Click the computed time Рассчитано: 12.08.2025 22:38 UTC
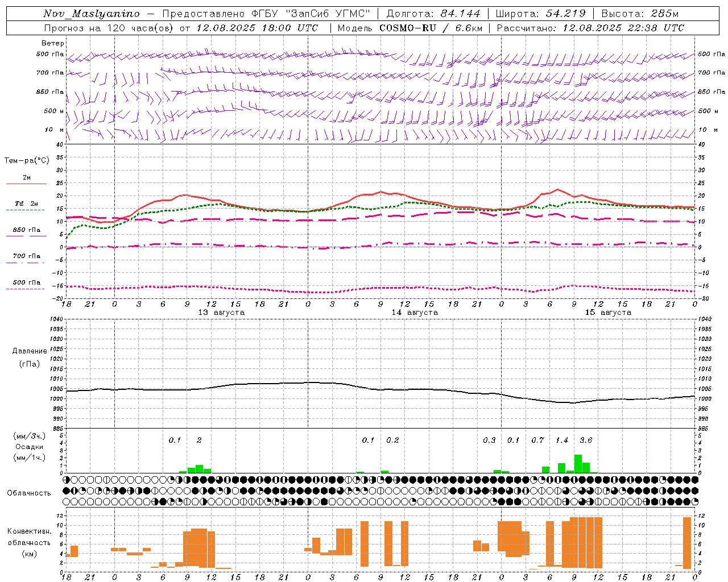728x582 pixels. coord(590,28)
